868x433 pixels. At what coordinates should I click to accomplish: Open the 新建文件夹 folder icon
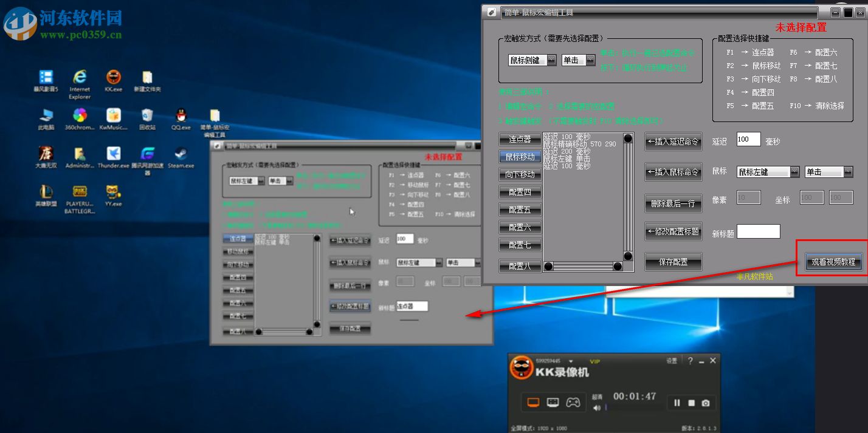coord(147,81)
